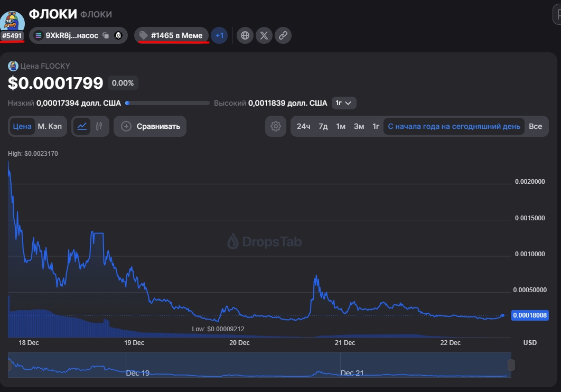This screenshot has width=561, height=392.
Task: Select the Все timeframe
Action: 535,126
